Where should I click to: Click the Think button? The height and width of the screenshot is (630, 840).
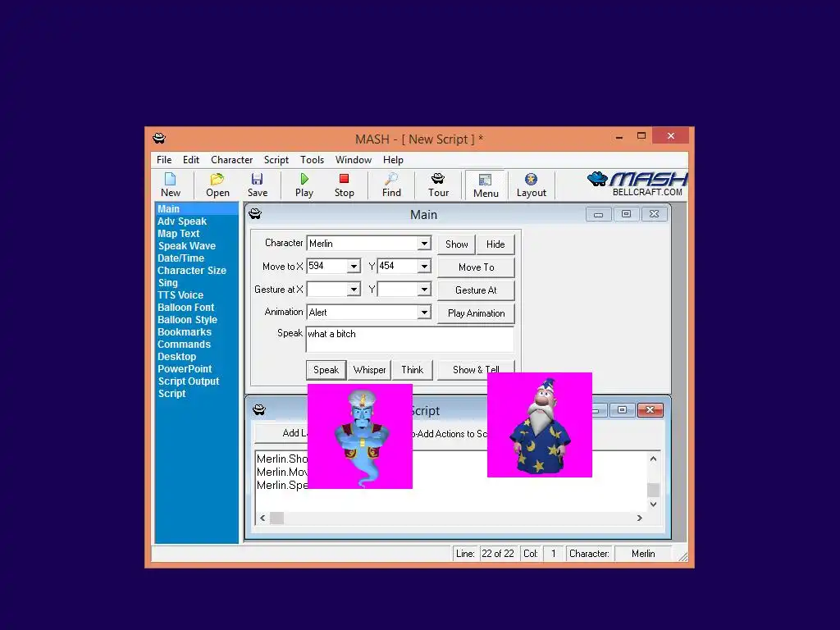(x=412, y=370)
